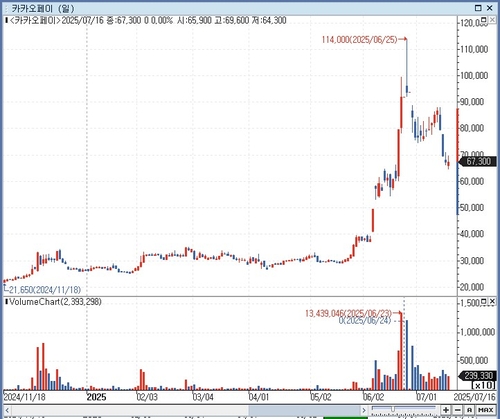The height and width of the screenshot is (419, 500).
Task: Adjust the zoom level slider thumb
Action: coord(393,409)
